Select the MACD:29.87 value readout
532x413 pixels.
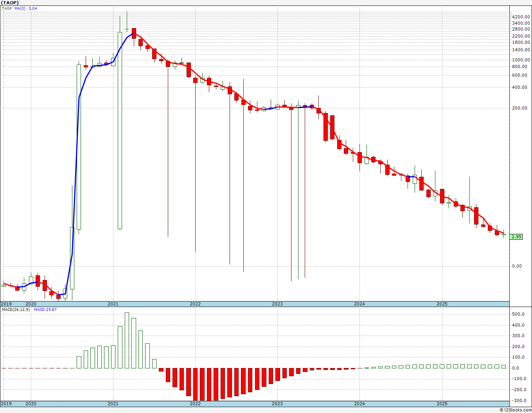pyautogui.click(x=45, y=310)
